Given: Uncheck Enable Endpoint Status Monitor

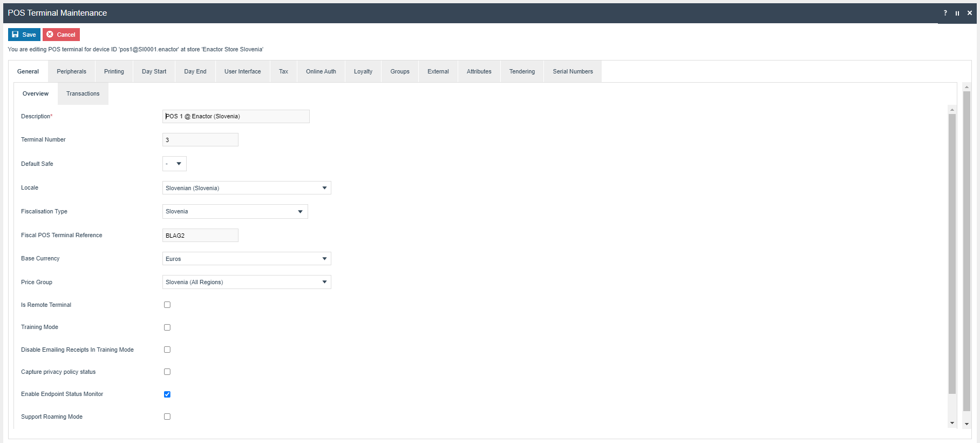Looking at the screenshot, I should pyautogui.click(x=167, y=394).
